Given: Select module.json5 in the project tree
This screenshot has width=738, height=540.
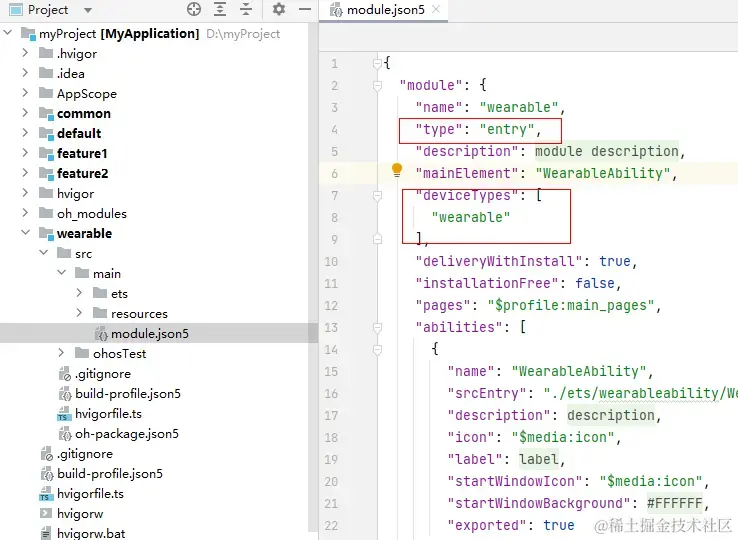Looking at the screenshot, I should (x=159, y=333).
